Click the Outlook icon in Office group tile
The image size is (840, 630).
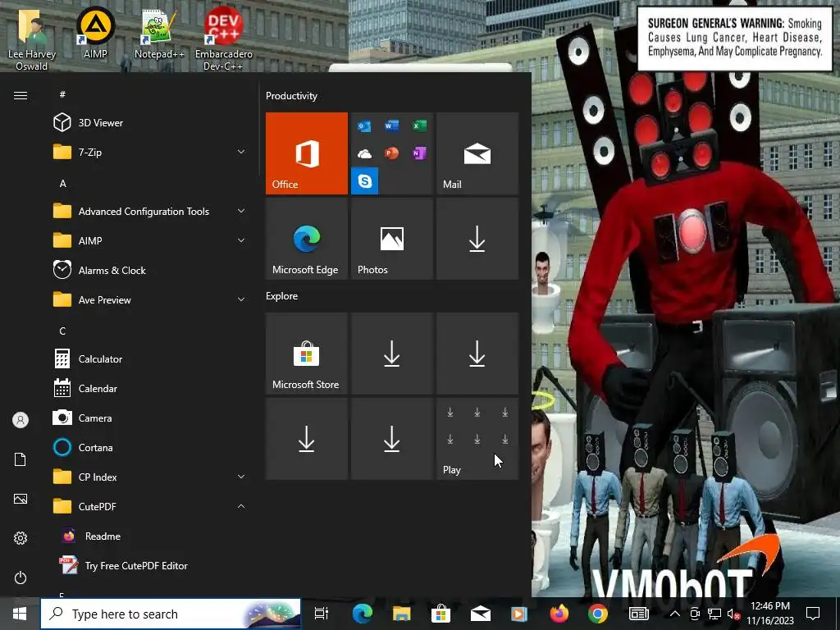coord(364,126)
